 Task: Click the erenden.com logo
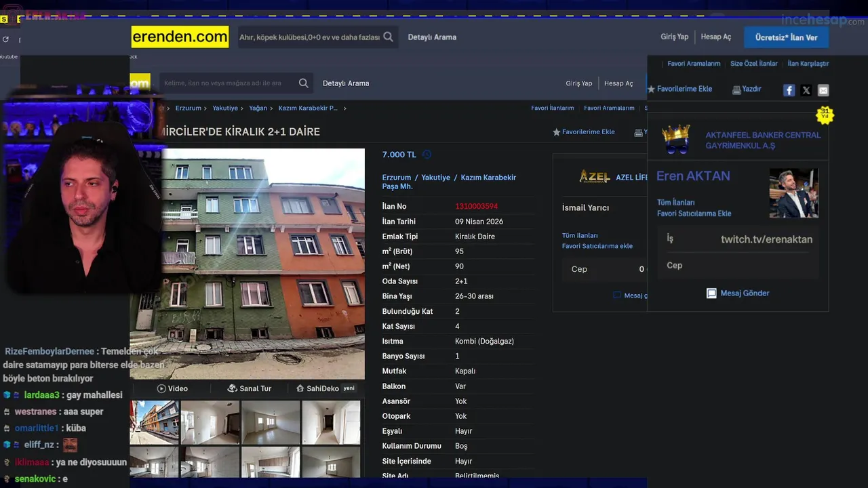pos(180,37)
